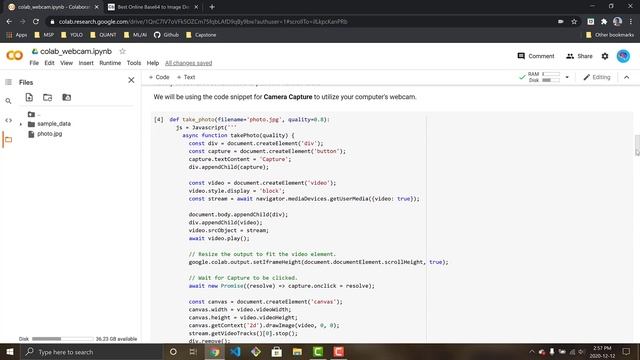This screenshot has width=640, height=360.
Task: Open the YOLO bookmarks folder
Action: 72,35
